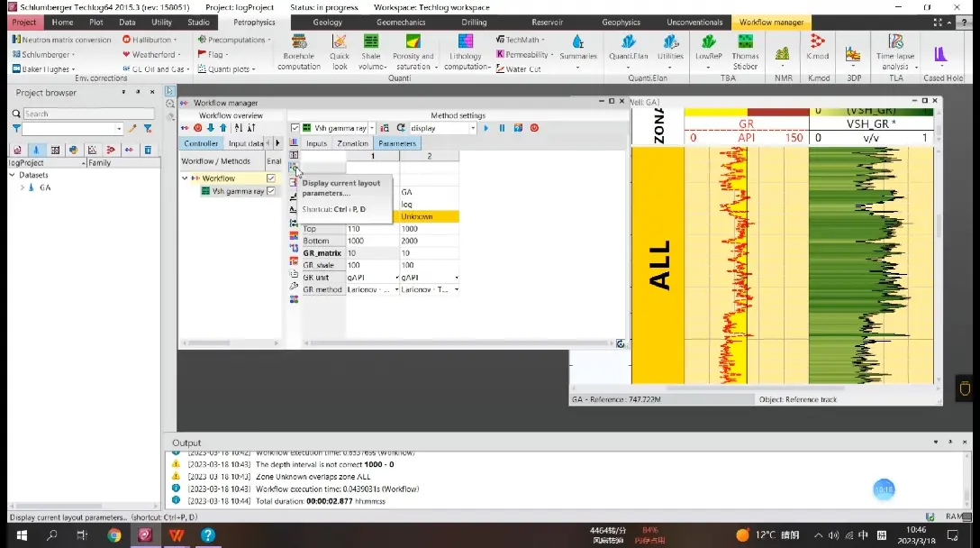Open the Cased Hole module
Viewport: 980px width, 548px height.
click(x=941, y=54)
